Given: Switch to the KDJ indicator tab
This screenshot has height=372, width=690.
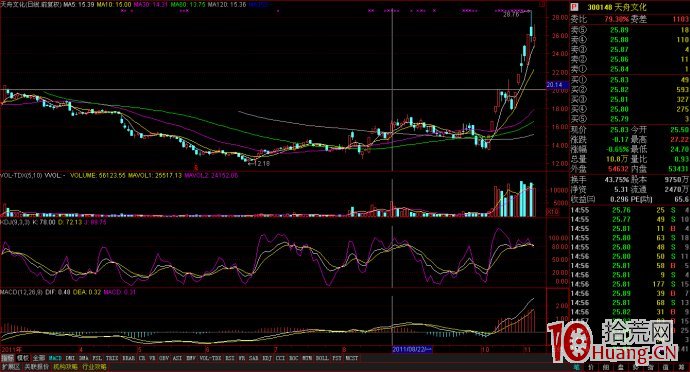Looking at the screenshot, I should [x=267, y=358].
